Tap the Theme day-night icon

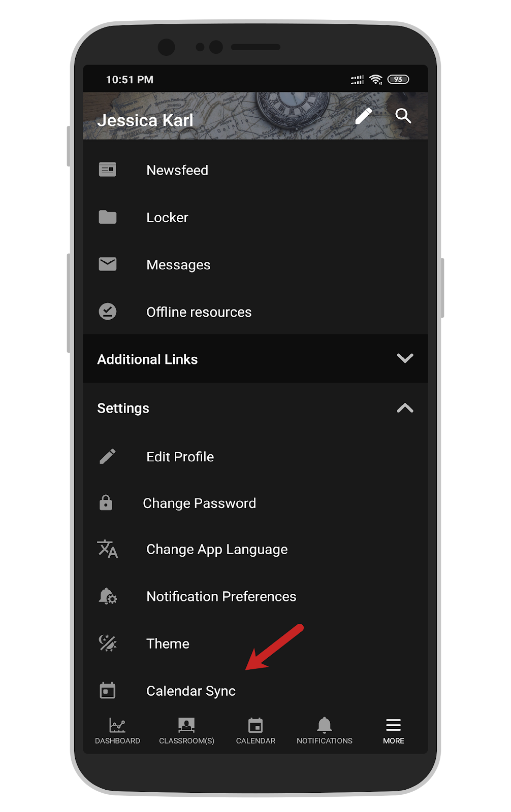108,644
